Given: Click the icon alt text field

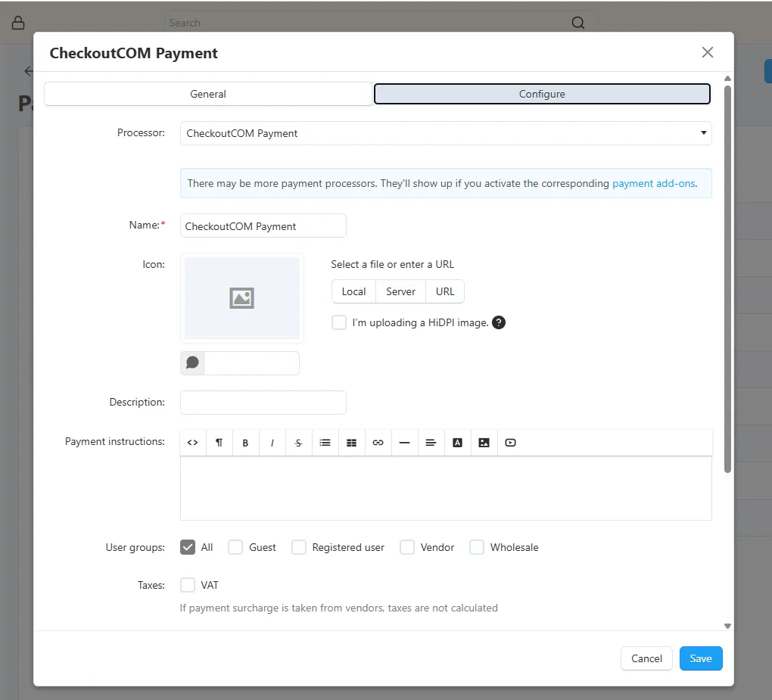Looking at the screenshot, I should pos(251,362).
